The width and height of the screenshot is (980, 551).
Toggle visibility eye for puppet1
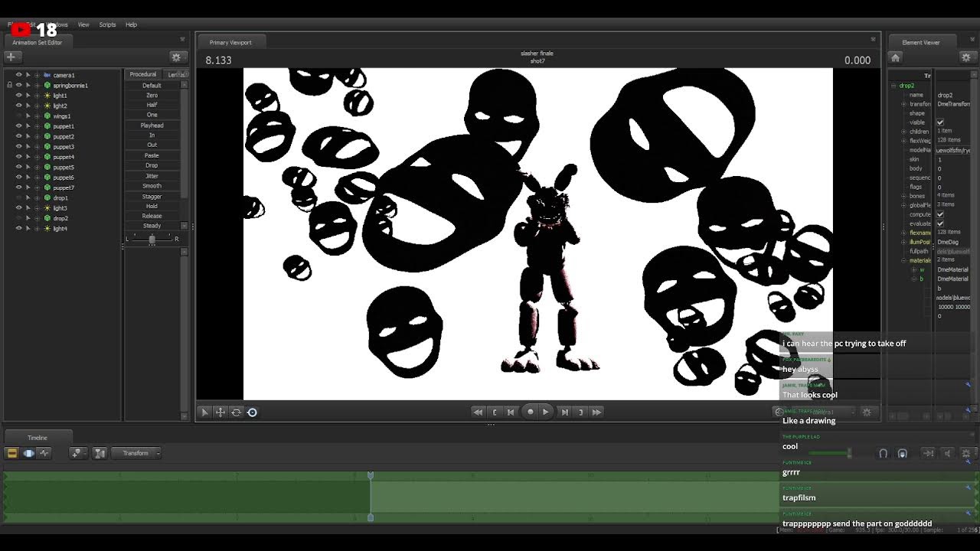[19, 126]
